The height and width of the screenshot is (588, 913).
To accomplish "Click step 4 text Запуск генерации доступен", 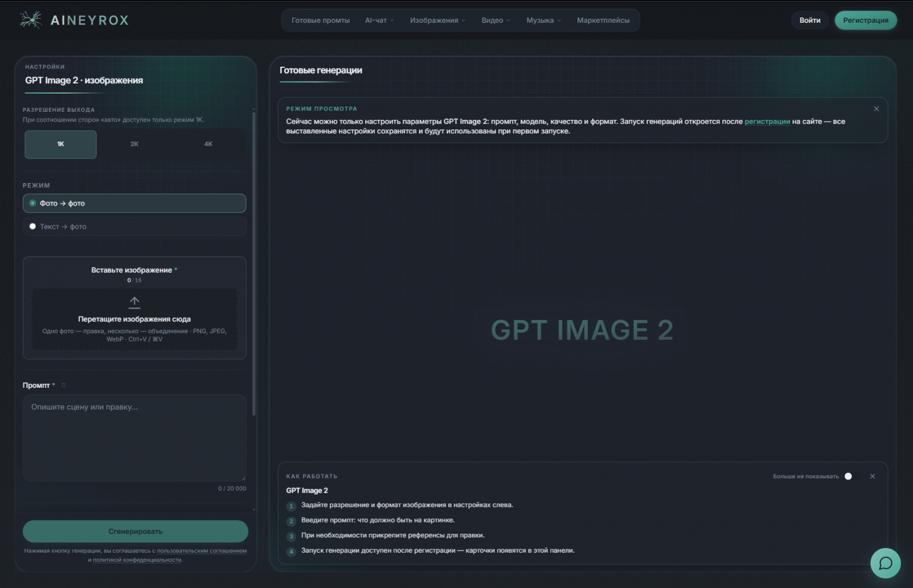I will coord(438,551).
